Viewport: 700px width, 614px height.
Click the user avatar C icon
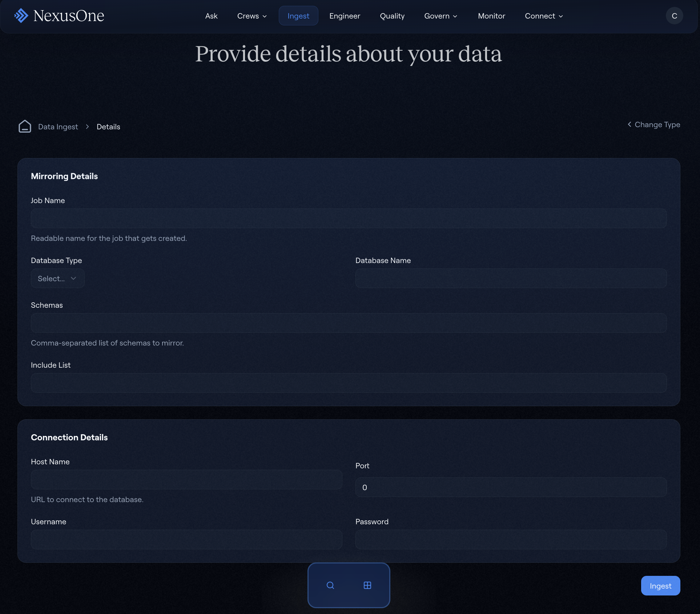(x=674, y=16)
